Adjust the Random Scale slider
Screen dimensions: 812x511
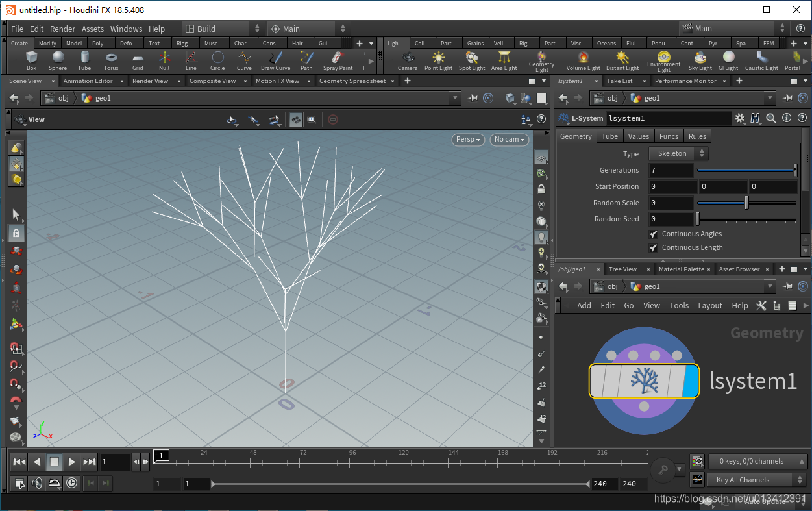pos(746,203)
